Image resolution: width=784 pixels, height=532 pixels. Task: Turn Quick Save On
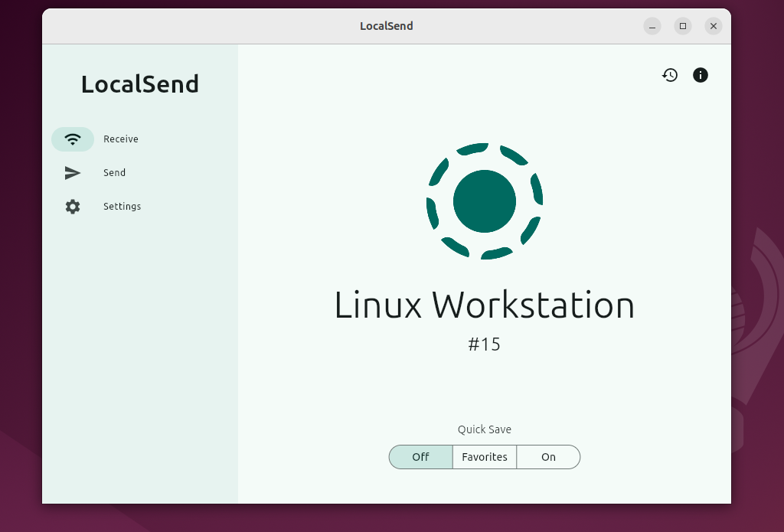click(548, 457)
